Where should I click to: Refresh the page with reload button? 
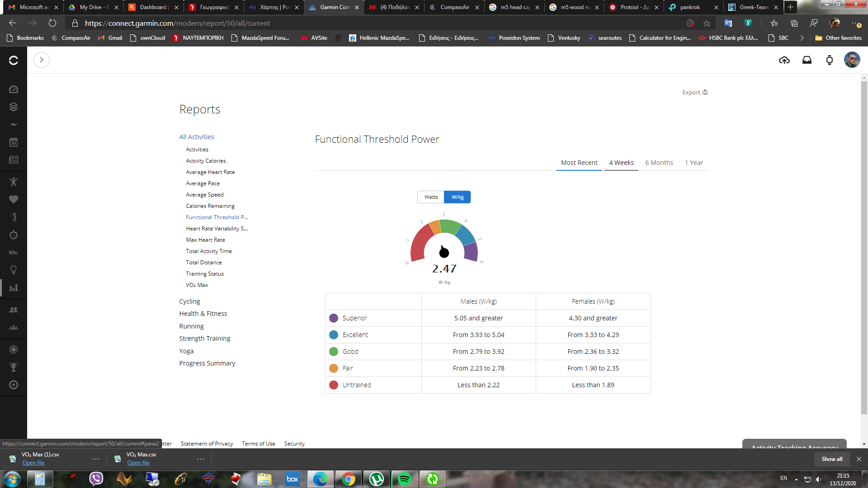(52, 23)
